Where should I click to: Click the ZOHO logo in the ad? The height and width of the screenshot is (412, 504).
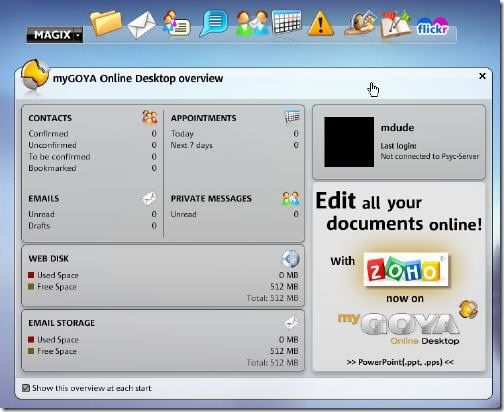click(x=406, y=269)
